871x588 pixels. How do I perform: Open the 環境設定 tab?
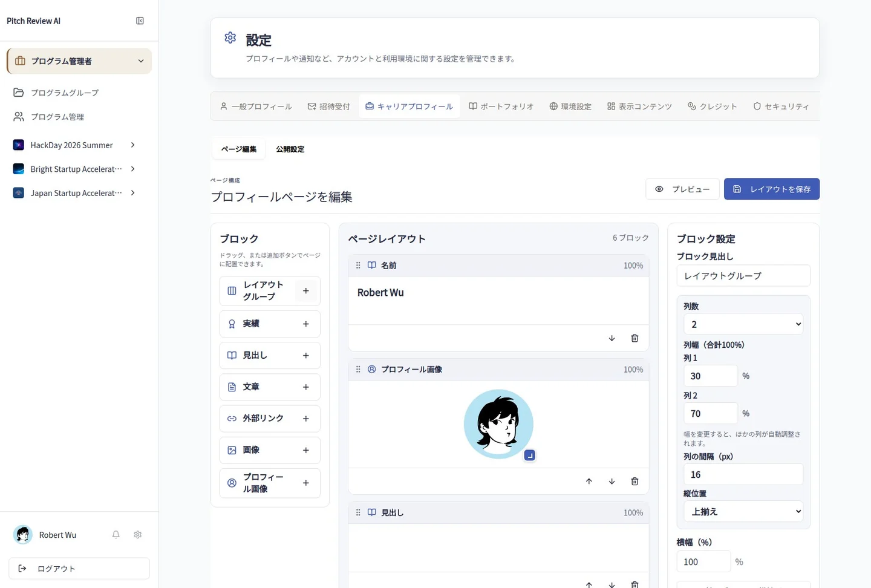click(x=570, y=106)
